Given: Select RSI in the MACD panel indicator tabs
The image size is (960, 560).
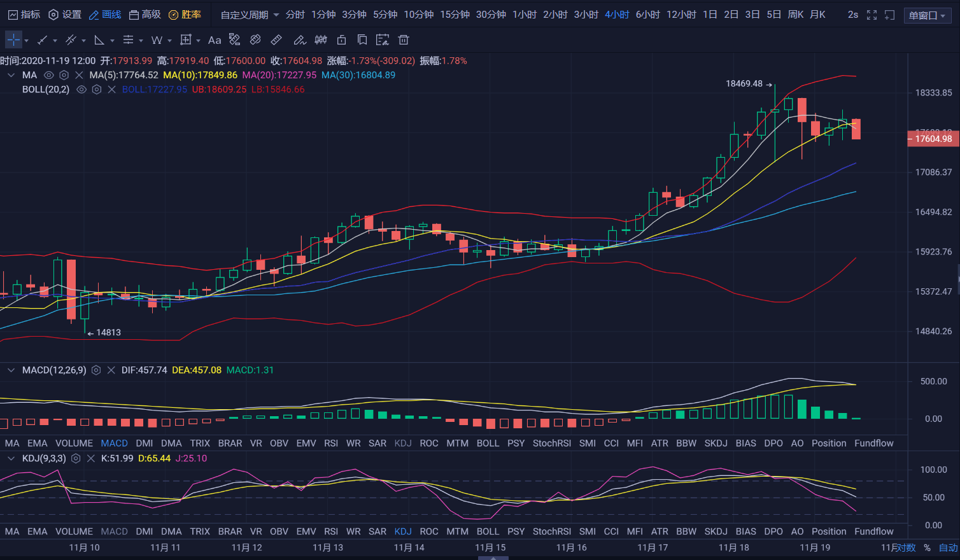Looking at the screenshot, I should [x=330, y=444].
